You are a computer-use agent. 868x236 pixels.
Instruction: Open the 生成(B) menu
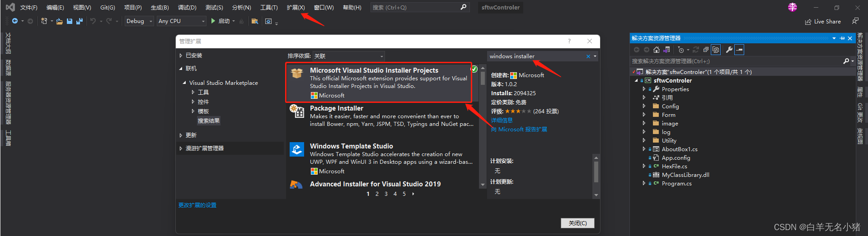click(160, 8)
